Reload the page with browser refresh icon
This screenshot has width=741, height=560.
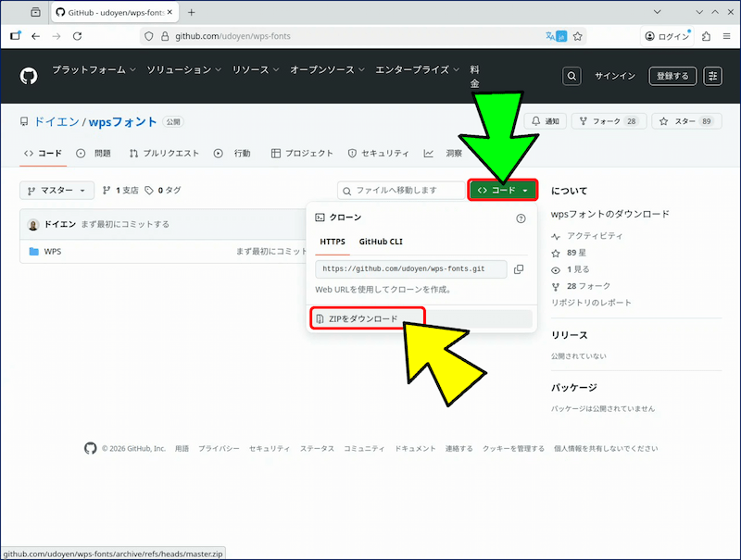[78, 36]
